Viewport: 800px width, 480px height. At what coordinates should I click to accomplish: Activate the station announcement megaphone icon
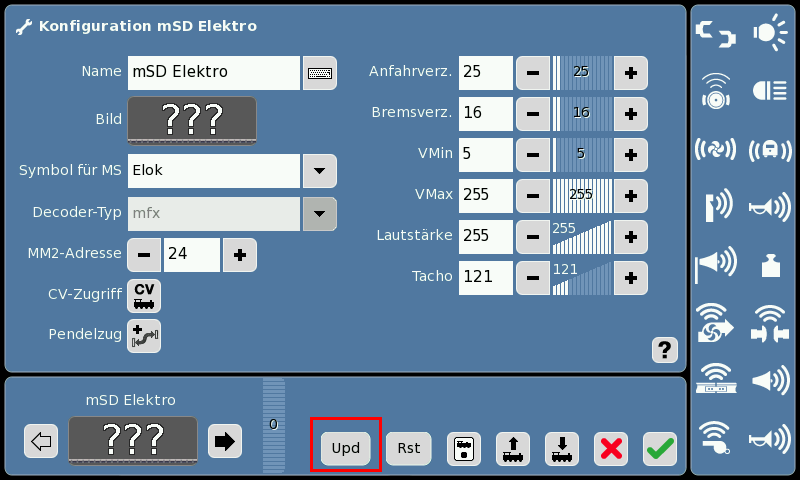715,264
